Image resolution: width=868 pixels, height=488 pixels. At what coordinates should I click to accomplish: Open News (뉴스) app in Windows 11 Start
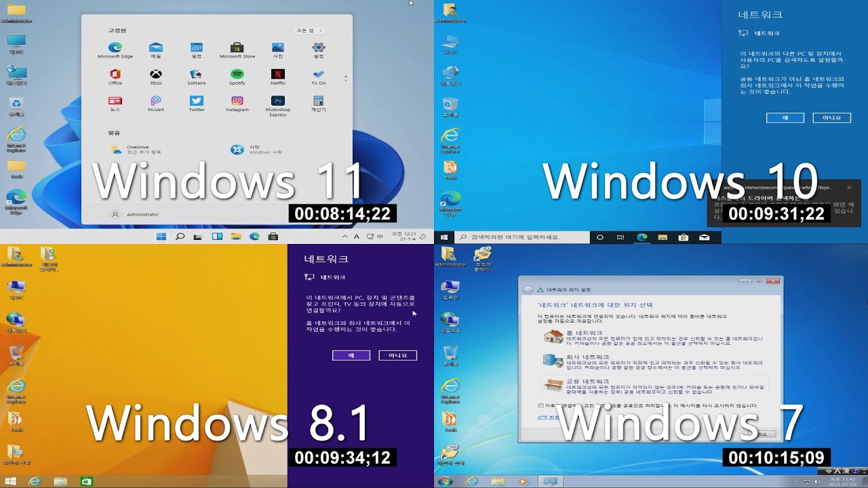pyautogui.click(x=115, y=104)
